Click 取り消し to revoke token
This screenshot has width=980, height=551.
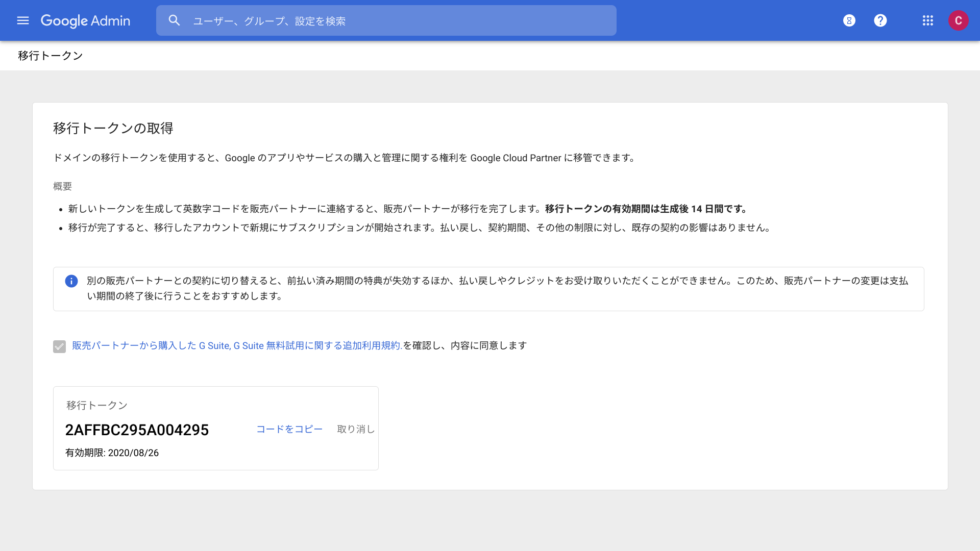pyautogui.click(x=356, y=429)
